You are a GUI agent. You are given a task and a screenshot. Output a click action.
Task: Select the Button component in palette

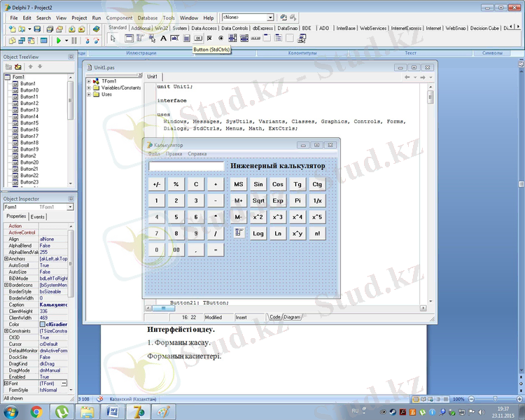click(x=198, y=38)
